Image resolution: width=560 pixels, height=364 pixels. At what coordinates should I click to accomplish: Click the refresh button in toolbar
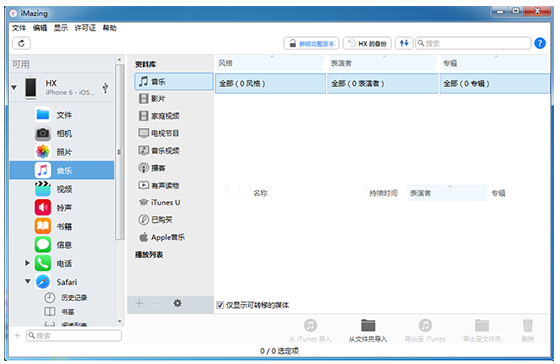[21, 43]
